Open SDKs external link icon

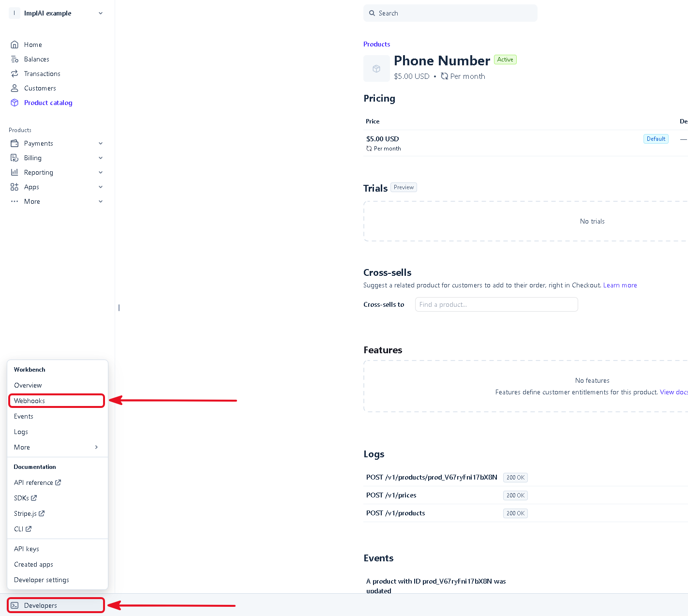(34, 498)
